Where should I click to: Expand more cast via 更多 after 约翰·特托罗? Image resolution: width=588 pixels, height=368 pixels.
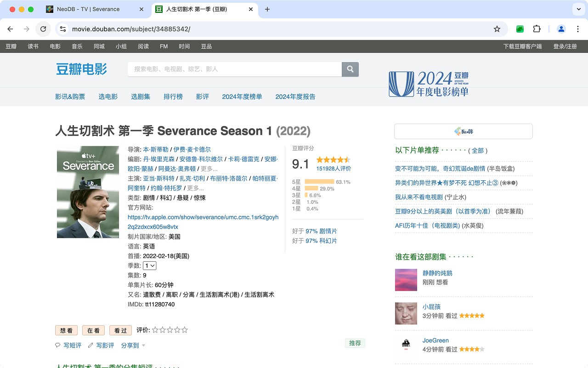pos(195,188)
